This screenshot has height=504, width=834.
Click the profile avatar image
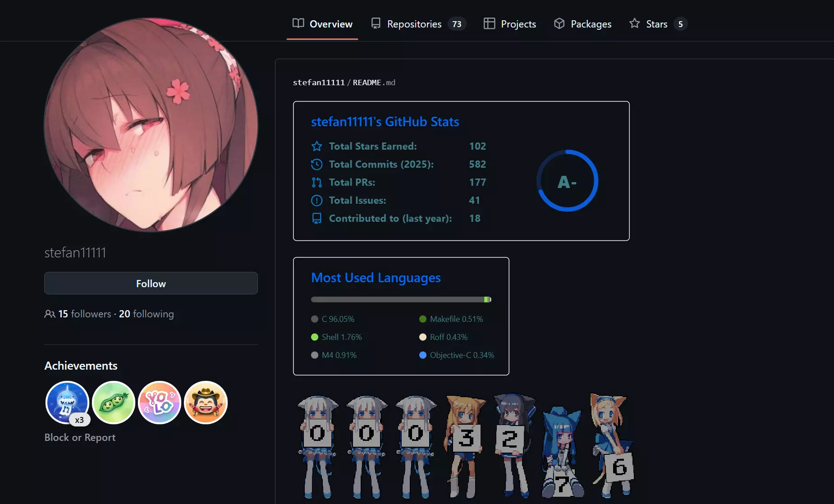click(151, 125)
